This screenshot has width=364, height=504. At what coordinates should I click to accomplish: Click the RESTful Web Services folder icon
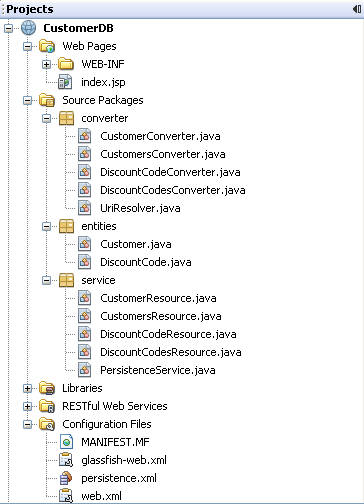pos(47,406)
